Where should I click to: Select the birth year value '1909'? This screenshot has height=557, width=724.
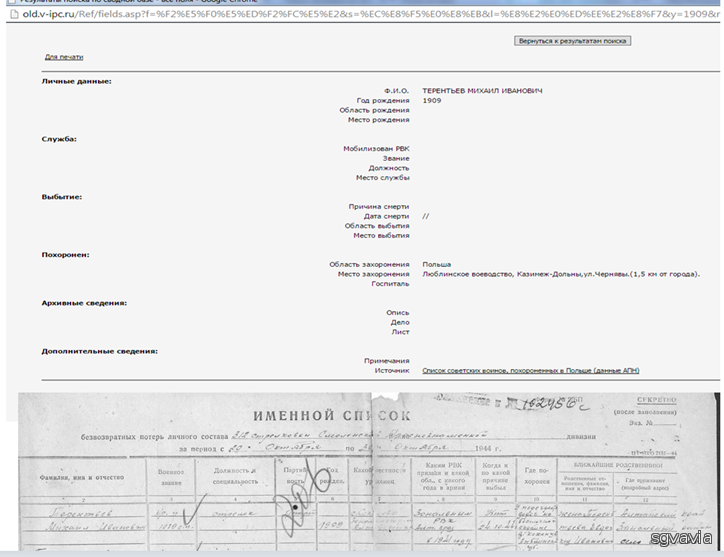point(432,101)
